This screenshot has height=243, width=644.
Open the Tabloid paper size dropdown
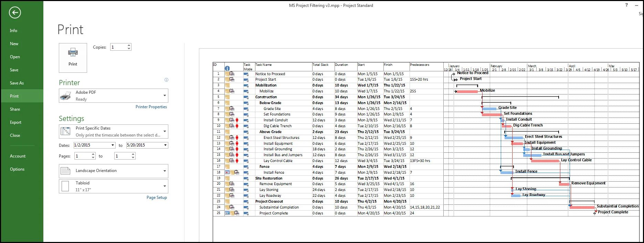tap(165, 186)
